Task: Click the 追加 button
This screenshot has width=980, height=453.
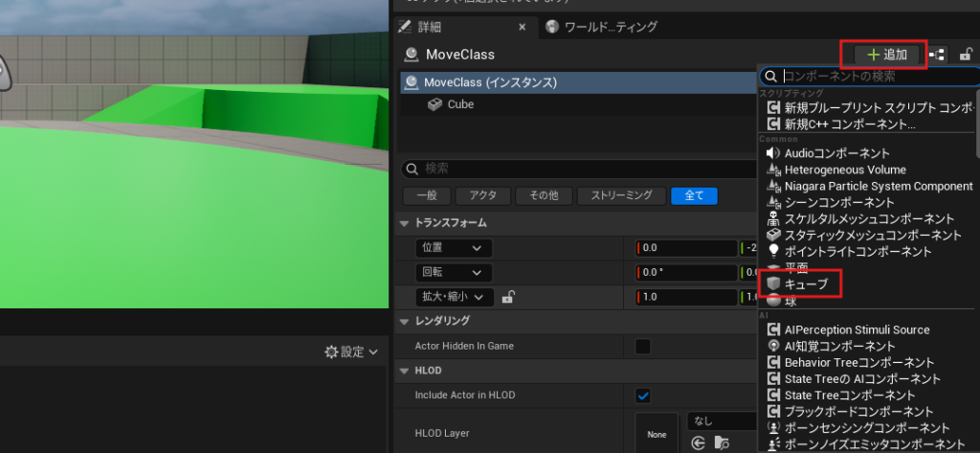Action: 884,56
